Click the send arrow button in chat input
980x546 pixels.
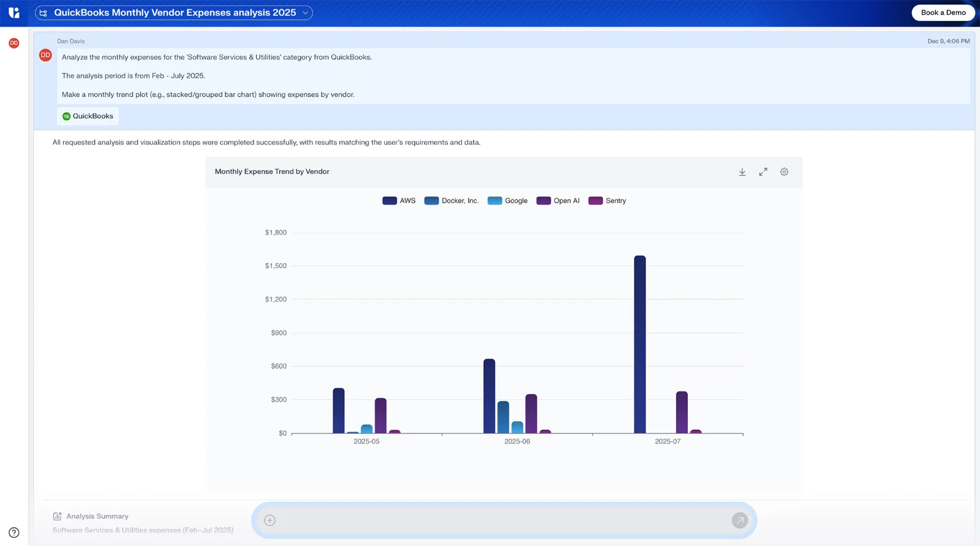pos(740,520)
